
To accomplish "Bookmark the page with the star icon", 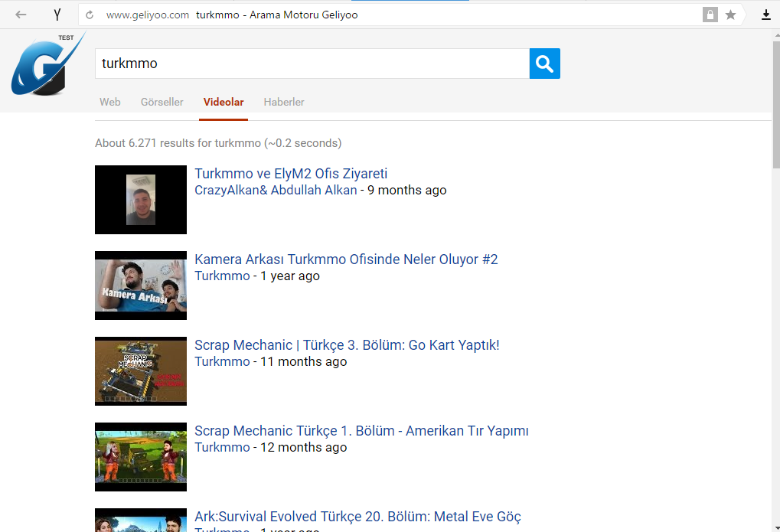I will pos(730,15).
